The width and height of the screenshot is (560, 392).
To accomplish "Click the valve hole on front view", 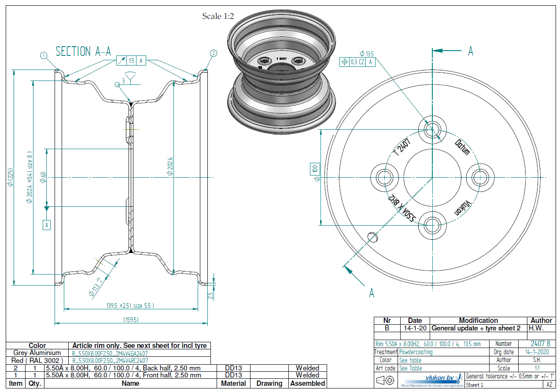I will 372,237.
